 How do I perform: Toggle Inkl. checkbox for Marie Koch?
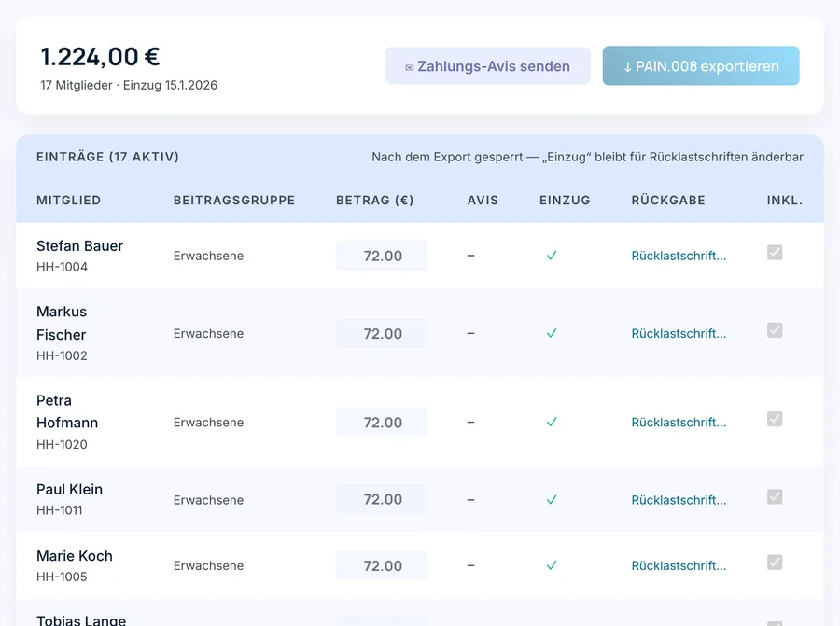click(775, 563)
